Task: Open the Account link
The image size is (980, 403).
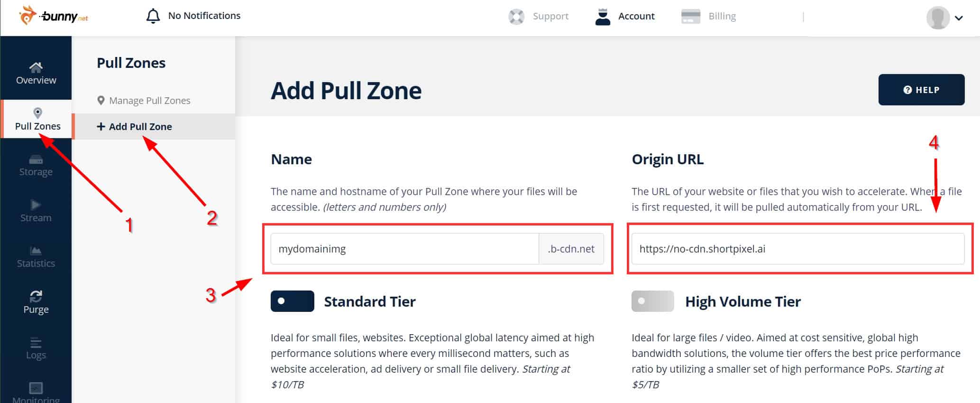Action: coord(636,16)
